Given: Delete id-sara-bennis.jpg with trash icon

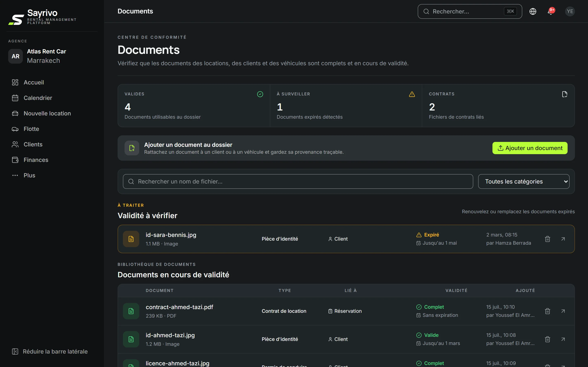Looking at the screenshot, I should point(547,239).
